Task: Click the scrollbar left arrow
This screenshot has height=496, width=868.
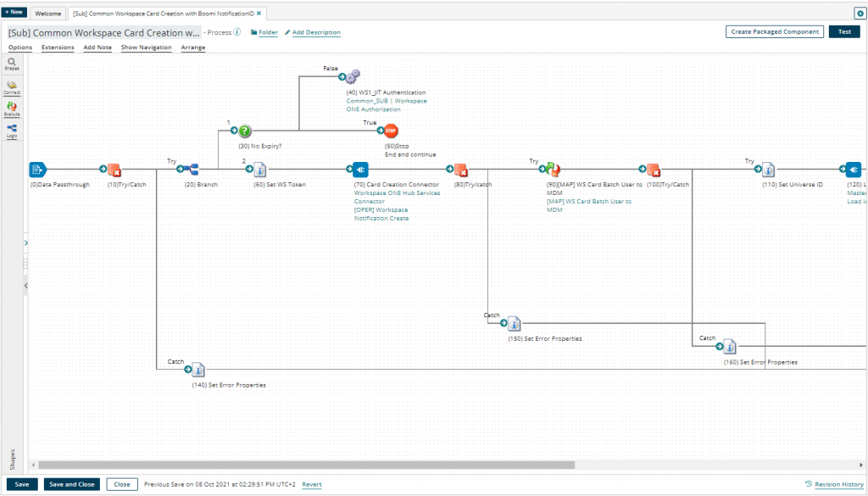Action: pos(33,465)
